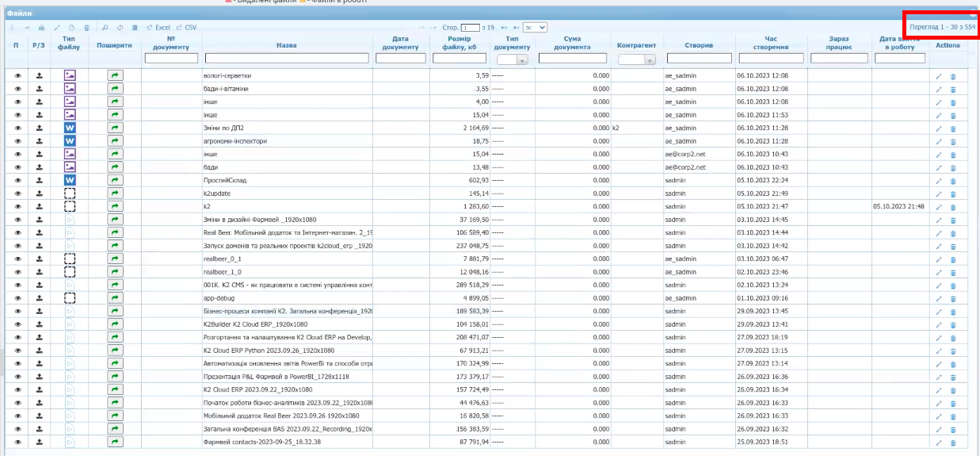Toggle eye icon for realbeer_0_1 row
Image resolution: width=980 pixels, height=456 pixels.
point(17,259)
